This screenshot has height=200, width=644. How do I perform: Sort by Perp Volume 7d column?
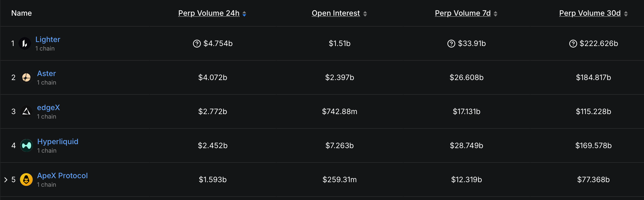coord(463,13)
